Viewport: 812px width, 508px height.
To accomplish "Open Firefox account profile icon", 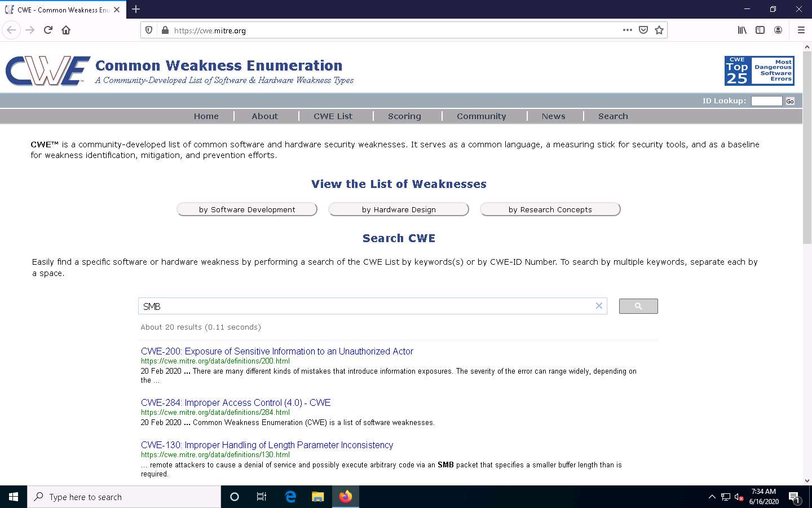I will point(778,30).
